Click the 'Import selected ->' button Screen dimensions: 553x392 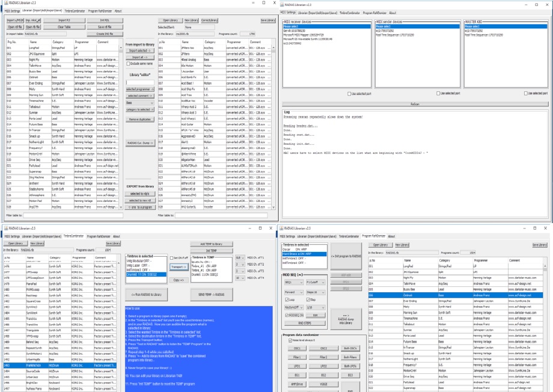[x=140, y=51]
